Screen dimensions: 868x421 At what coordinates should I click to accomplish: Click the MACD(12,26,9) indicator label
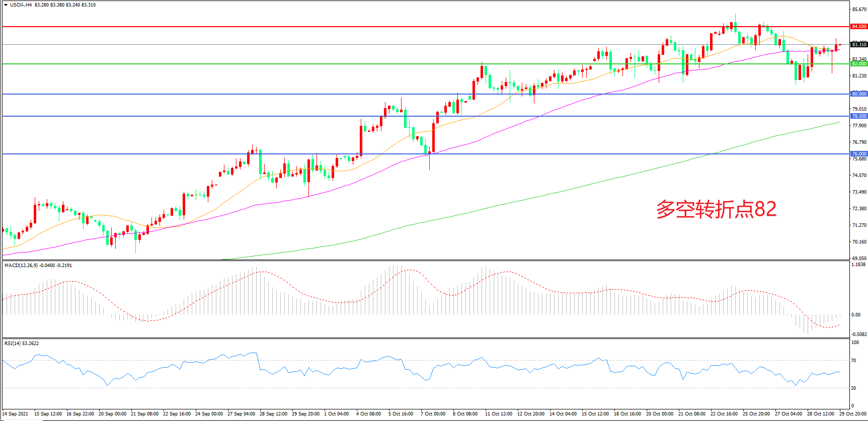21,265
